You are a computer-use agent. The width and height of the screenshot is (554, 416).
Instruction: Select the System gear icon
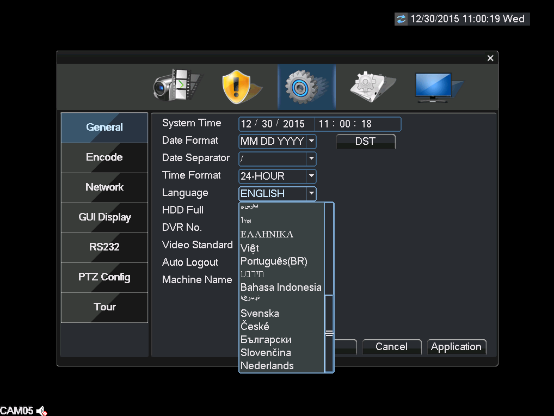click(x=306, y=87)
